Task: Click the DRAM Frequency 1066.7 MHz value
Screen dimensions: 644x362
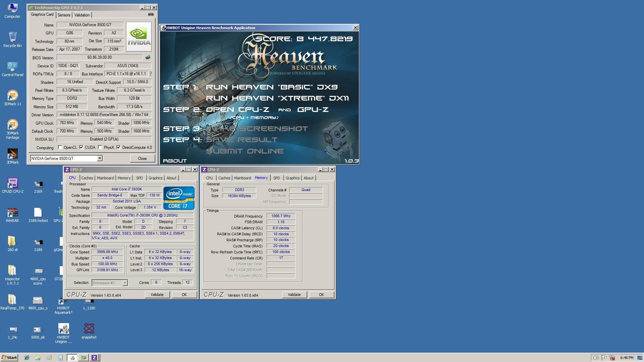Action: click(x=281, y=216)
